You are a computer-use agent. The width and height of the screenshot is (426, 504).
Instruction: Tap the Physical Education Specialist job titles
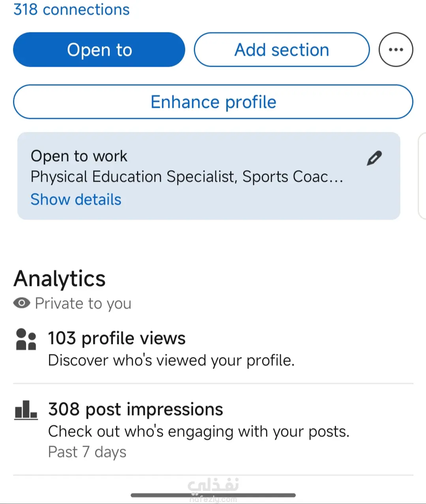click(x=187, y=177)
